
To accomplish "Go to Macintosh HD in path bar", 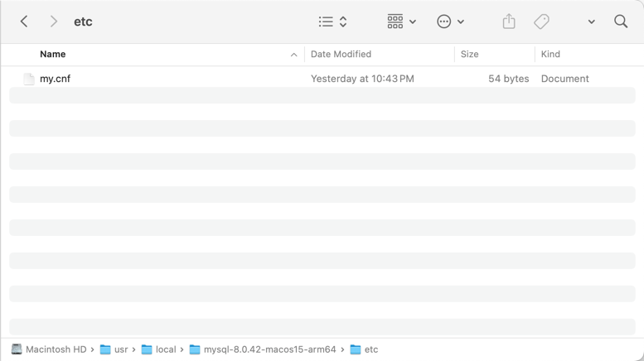I will pos(49,349).
